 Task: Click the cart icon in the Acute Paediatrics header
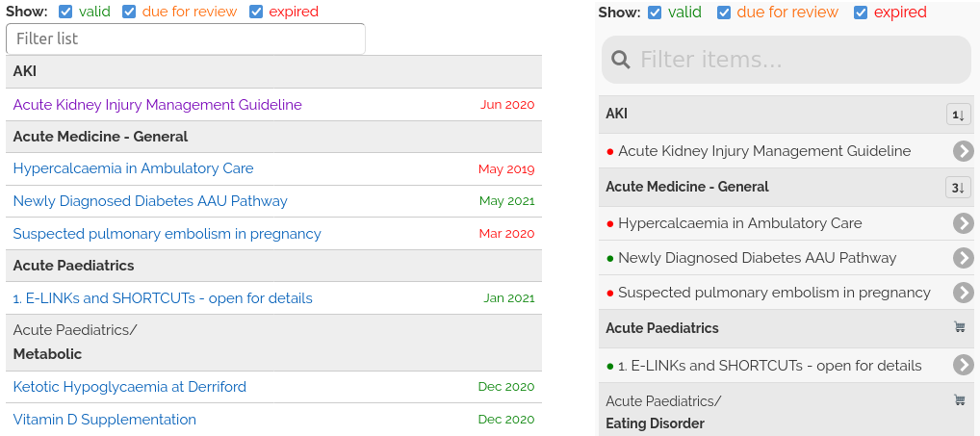click(959, 328)
